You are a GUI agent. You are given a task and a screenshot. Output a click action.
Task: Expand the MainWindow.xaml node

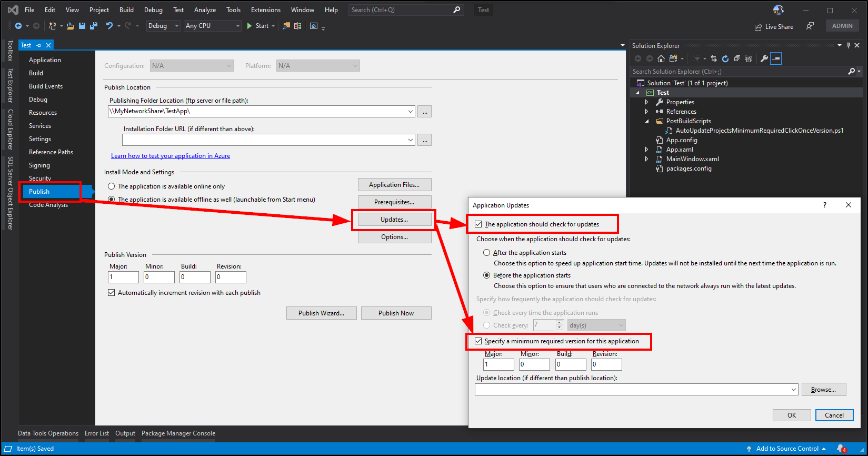point(647,159)
